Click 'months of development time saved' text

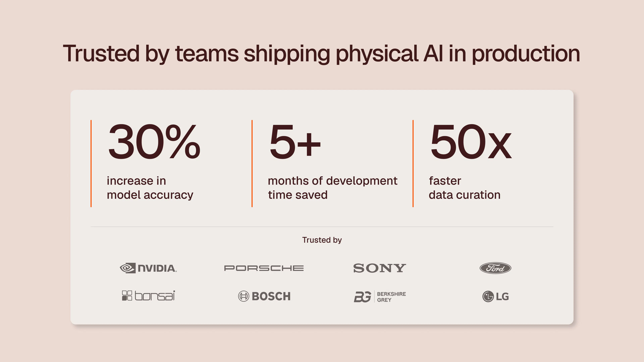333,188
